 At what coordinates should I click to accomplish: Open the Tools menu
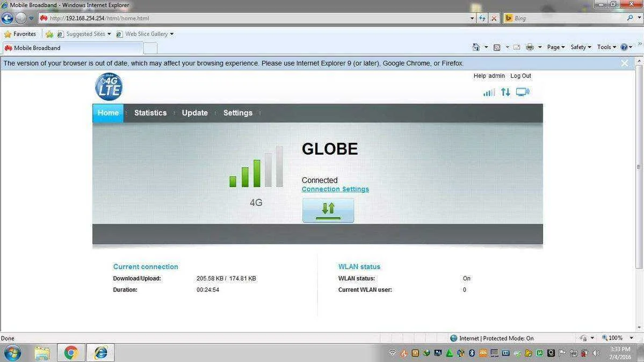coord(606,47)
